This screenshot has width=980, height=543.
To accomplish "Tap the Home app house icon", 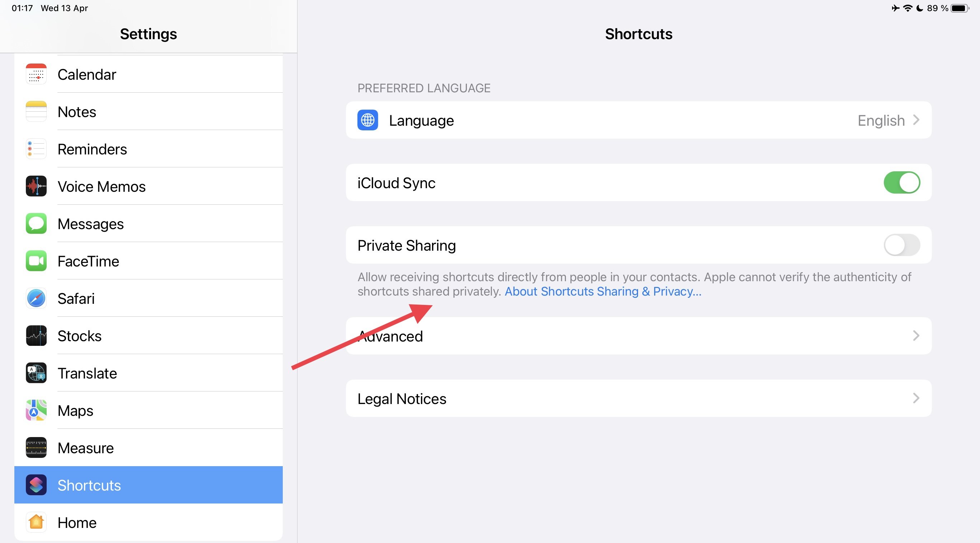I will point(36,522).
